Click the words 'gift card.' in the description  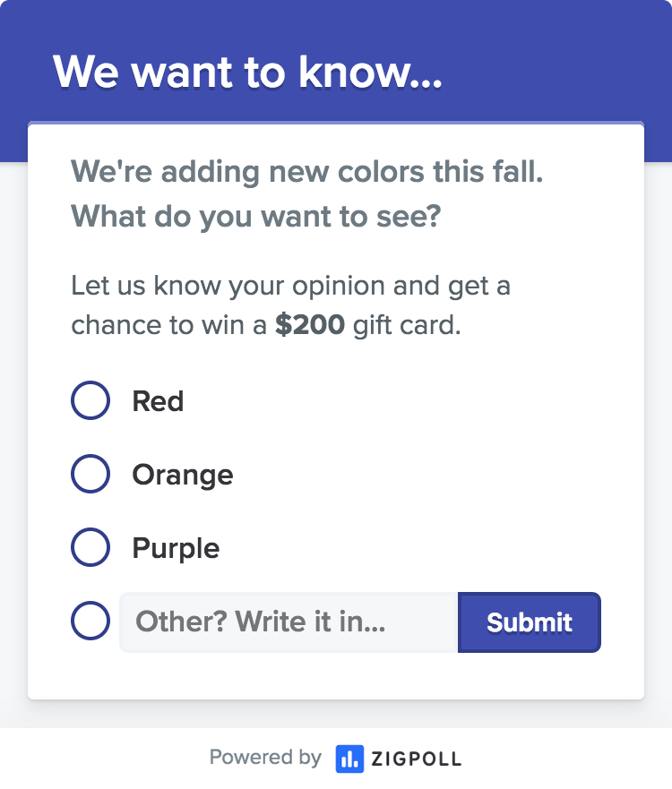tap(407, 326)
